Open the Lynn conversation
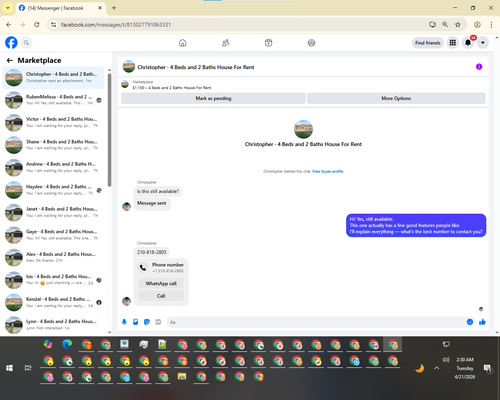This screenshot has height=400, width=500. coord(53,325)
